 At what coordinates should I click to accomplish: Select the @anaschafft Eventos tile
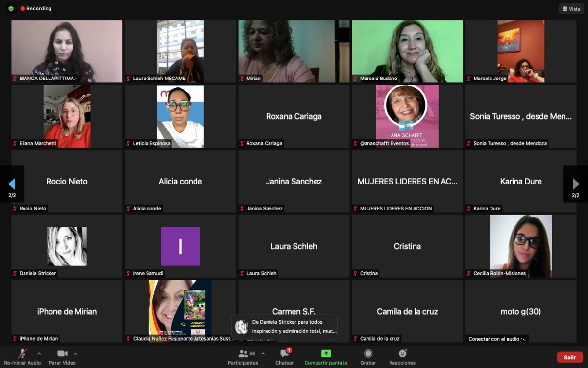pos(407,116)
